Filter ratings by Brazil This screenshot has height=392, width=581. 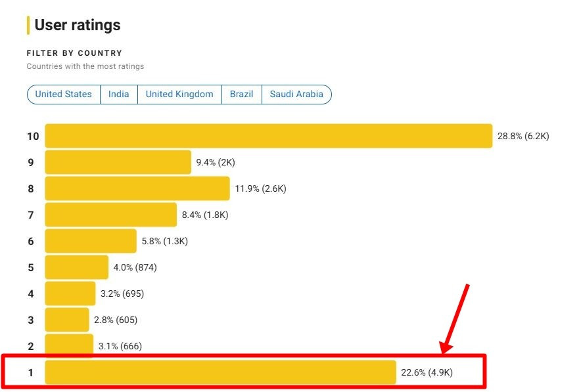pyautogui.click(x=241, y=94)
